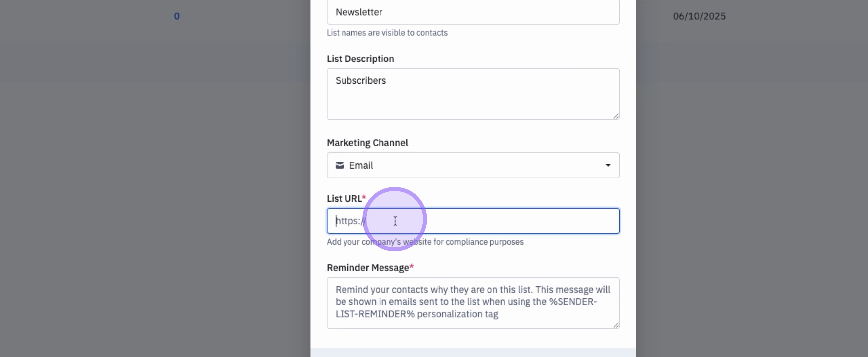
Task: Click the Email envelope icon in Marketing Channel
Action: [339, 165]
